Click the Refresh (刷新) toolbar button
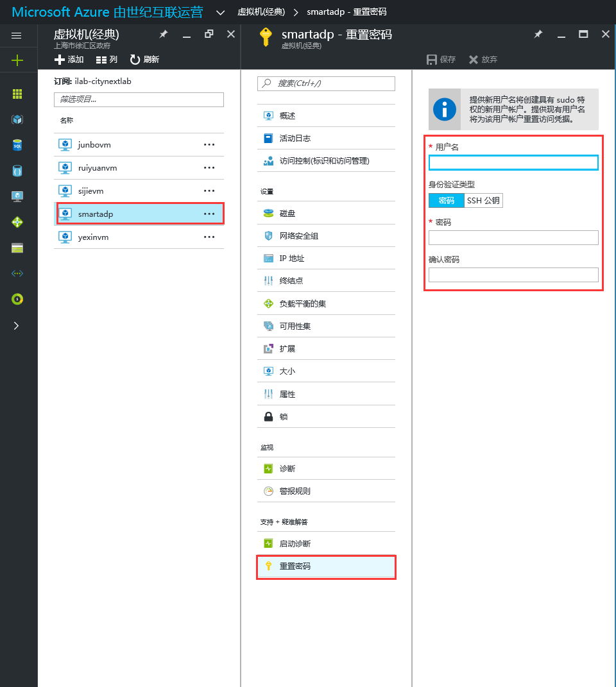This screenshot has width=616, height=687. click(x=144, y=60)
